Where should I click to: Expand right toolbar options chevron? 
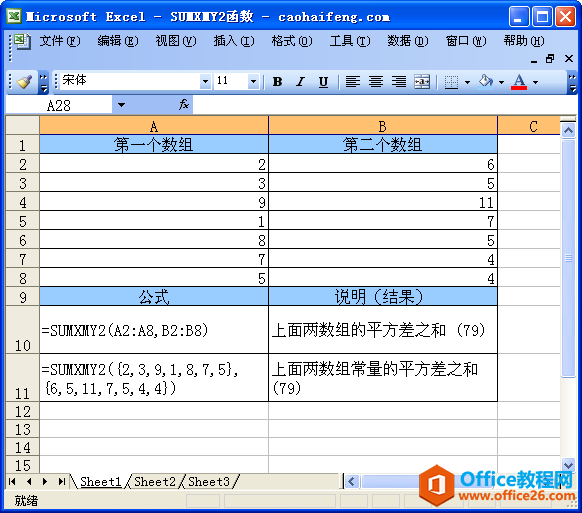coord(572,82)
